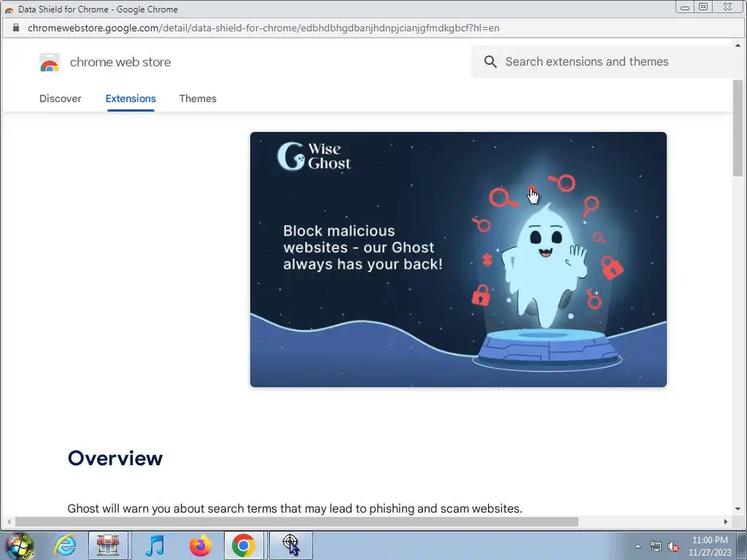
Task: Launch Internet Explorer from taskbar
Action: click(65, 545)
